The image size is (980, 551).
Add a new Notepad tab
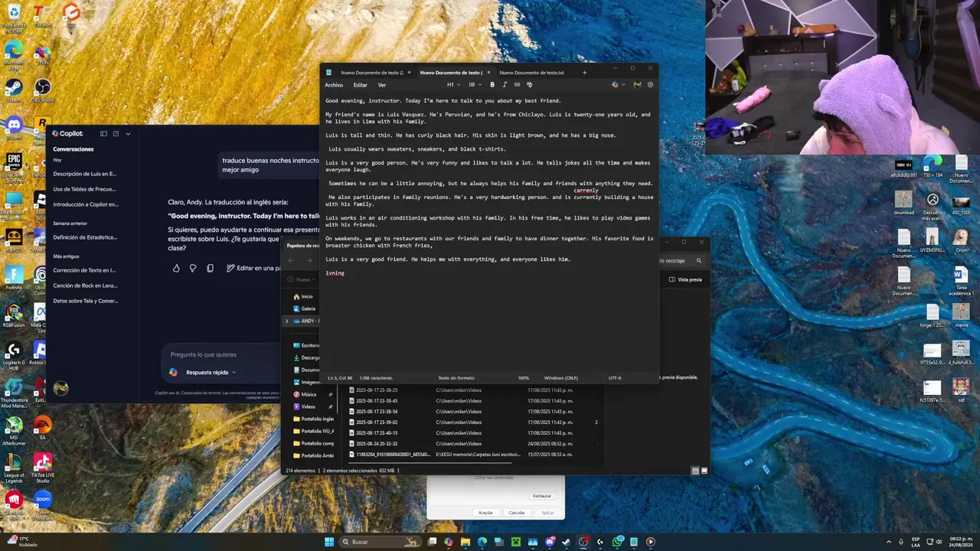click(584, 73)
